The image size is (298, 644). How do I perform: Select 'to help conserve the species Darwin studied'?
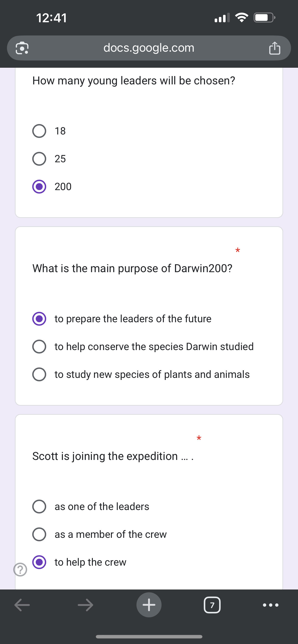[39, 347]
